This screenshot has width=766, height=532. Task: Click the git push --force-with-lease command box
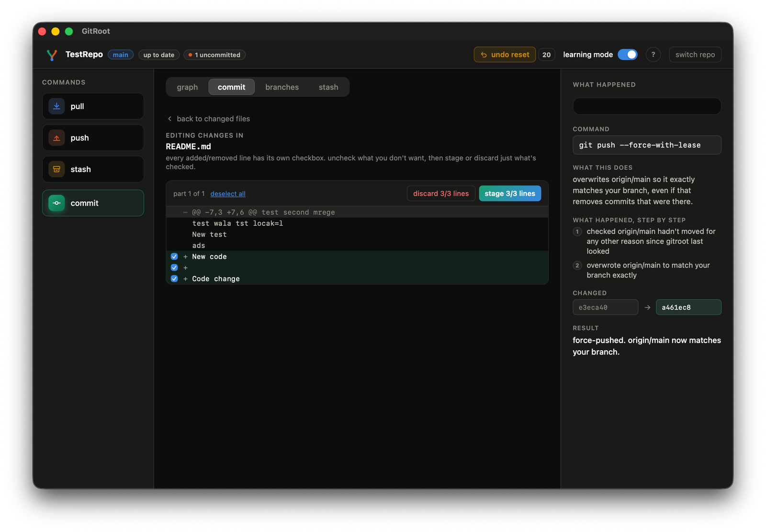click(x=647, y=145)
